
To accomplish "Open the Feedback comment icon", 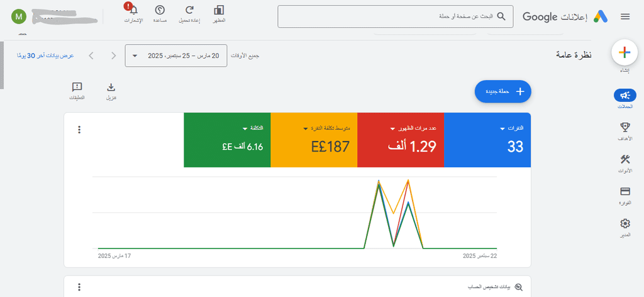I will click(77, 87).
